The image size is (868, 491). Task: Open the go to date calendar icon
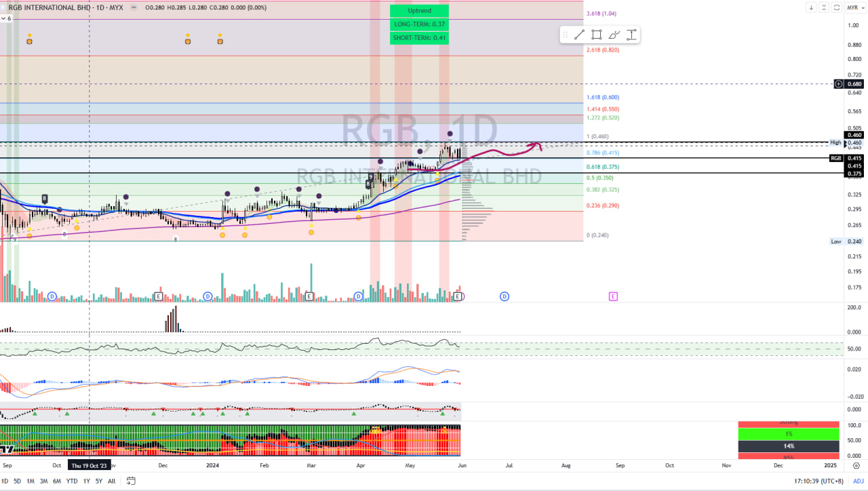pyautogui.click(x=131, y=481)
